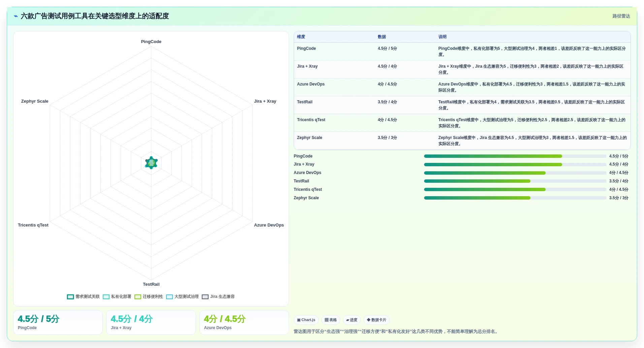This screenshot has height=348, width=644.
Task: Click the Azure DevOps progress bar
Action: pos(515,173)
